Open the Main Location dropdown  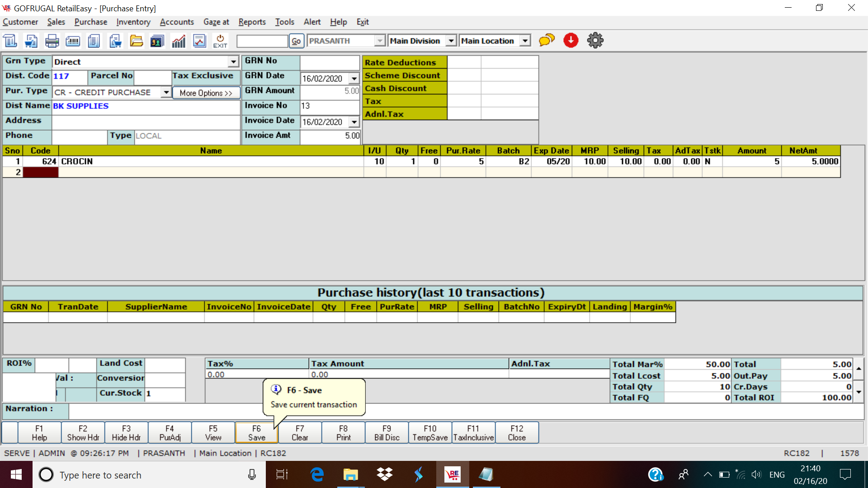tap(525, 41)
